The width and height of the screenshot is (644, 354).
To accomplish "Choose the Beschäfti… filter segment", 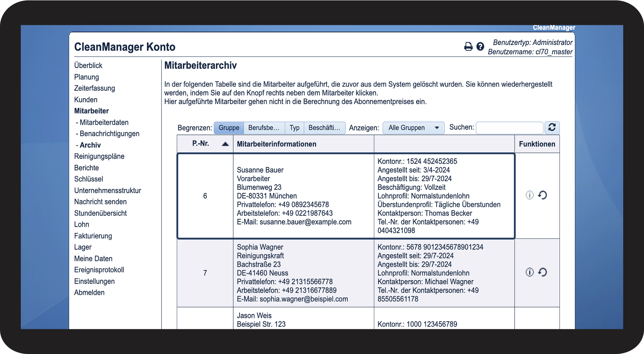I will 324,128.
